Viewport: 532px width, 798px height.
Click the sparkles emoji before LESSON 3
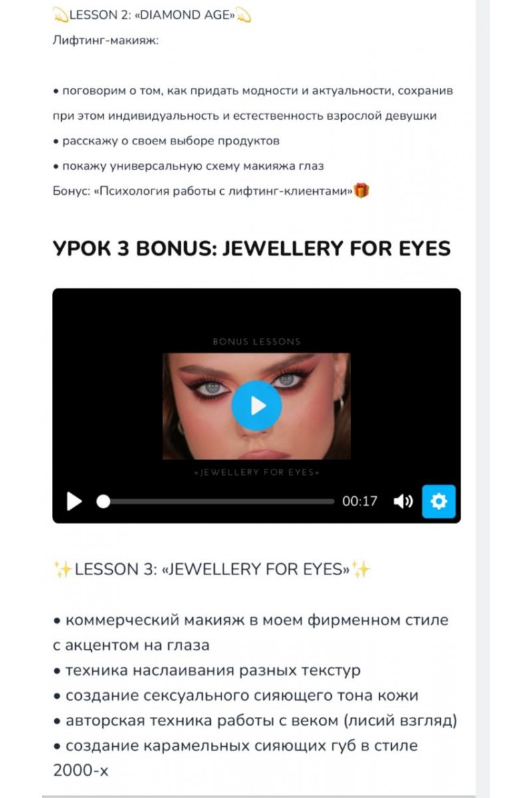coord(63,570)
